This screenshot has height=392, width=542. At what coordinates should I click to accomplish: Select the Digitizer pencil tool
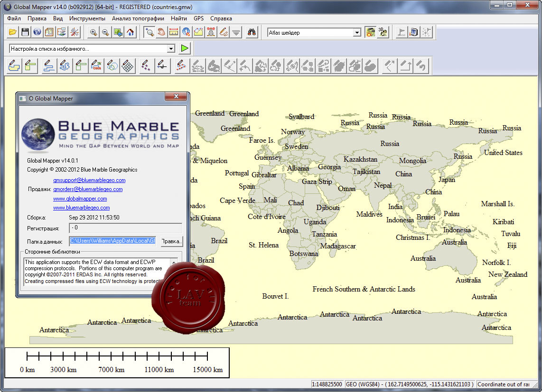tap(224, 32)
